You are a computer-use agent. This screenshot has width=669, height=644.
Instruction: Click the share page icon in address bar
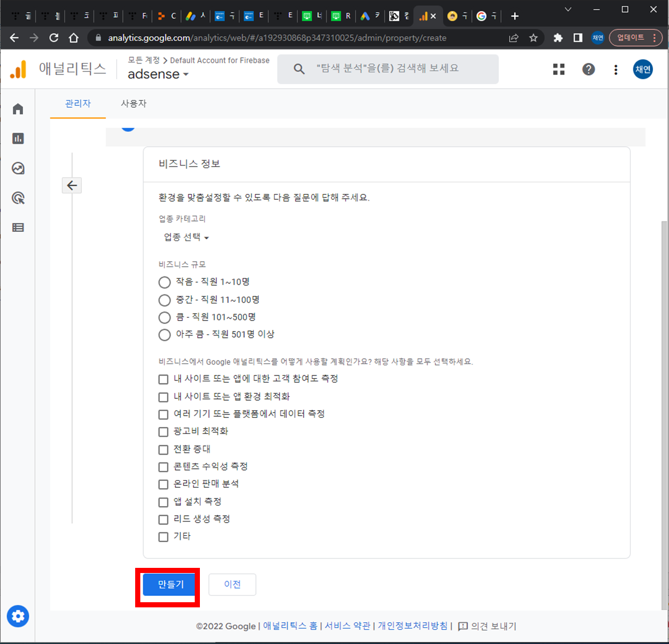pyautogui.click(x=514, y=38)
